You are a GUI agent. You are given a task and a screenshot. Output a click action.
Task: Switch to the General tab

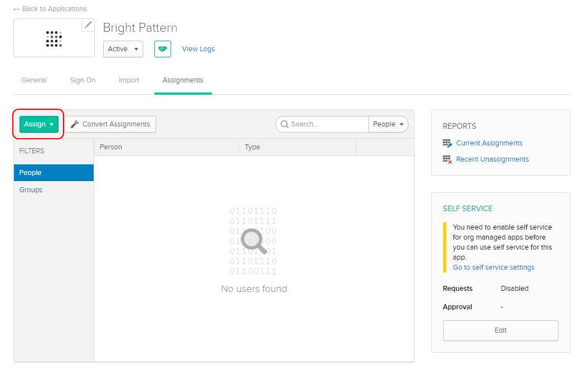[x=34, y=80]
